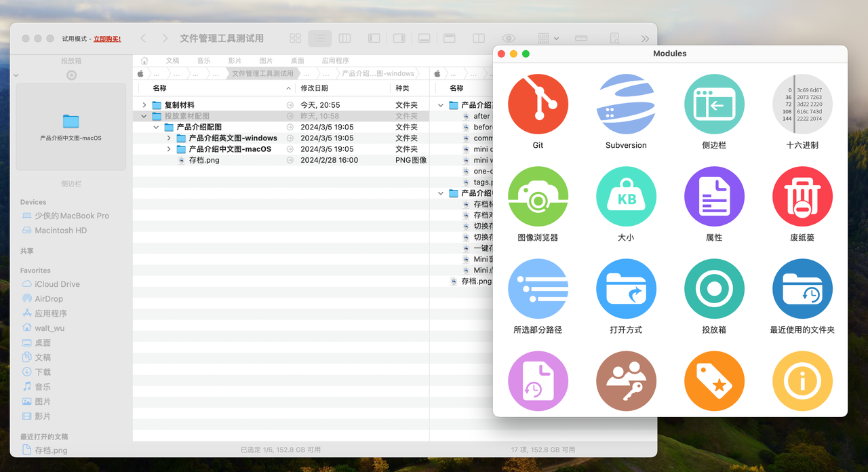Click go-to arrow beside 复制材料 row
The height and width of the screenshot is (472, 868).
pos(290,105)
